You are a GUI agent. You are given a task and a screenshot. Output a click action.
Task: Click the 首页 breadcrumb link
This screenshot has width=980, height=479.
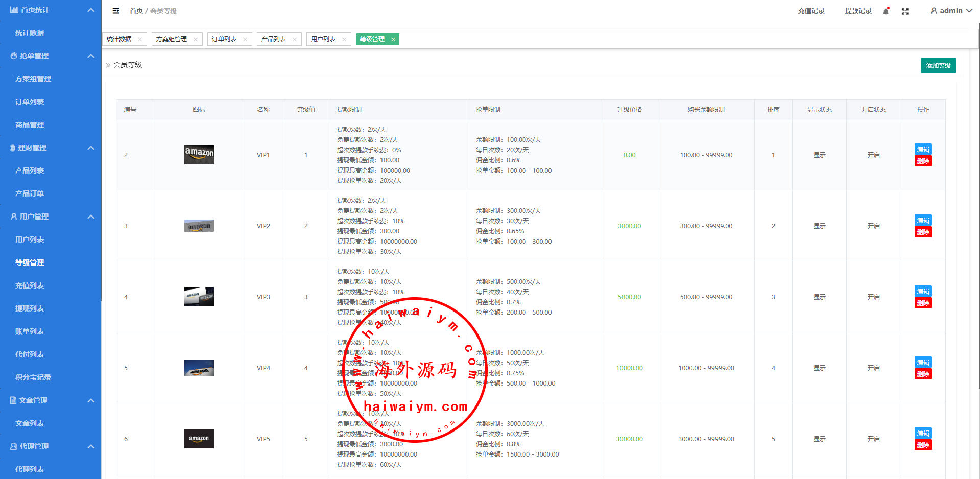coord(136,11)
